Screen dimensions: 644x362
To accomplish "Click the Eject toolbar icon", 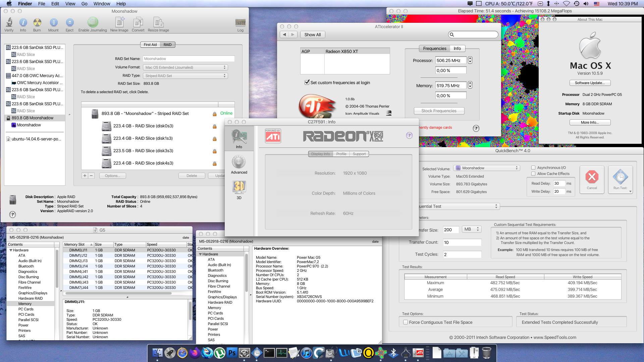I will click(69, 23).
